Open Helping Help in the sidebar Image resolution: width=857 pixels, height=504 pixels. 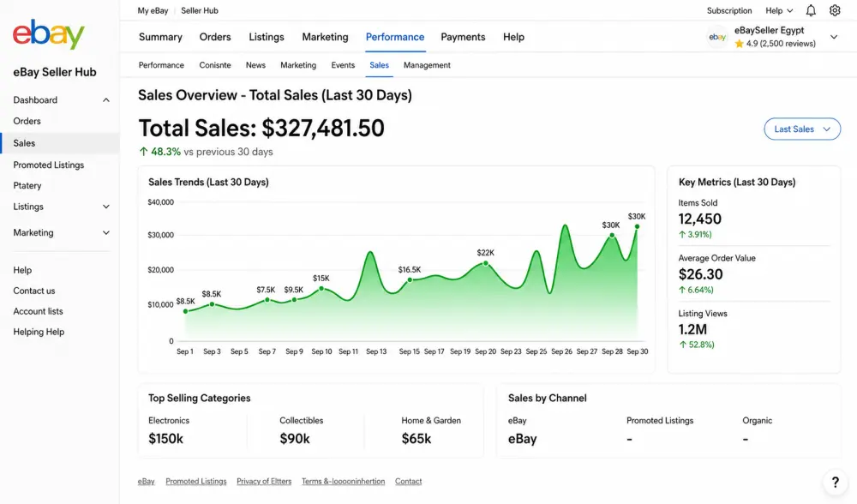click(39, 332)
